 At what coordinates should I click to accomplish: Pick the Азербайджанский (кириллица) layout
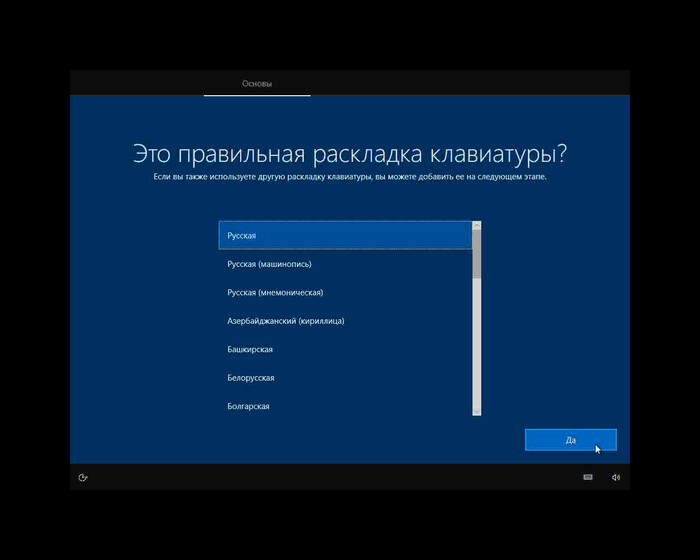pos(345,321)
